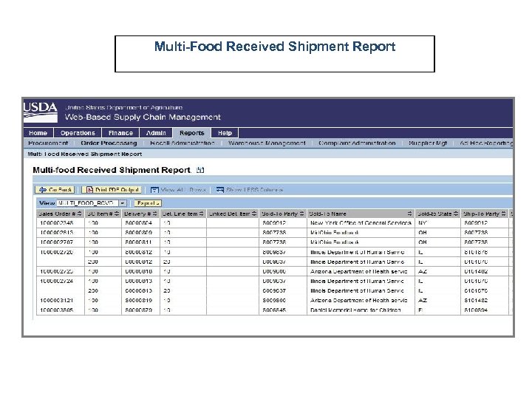This screenshot has width=532, height=399.
Task: Sort by Sales Order # column arrows
Action: point(79,214)
